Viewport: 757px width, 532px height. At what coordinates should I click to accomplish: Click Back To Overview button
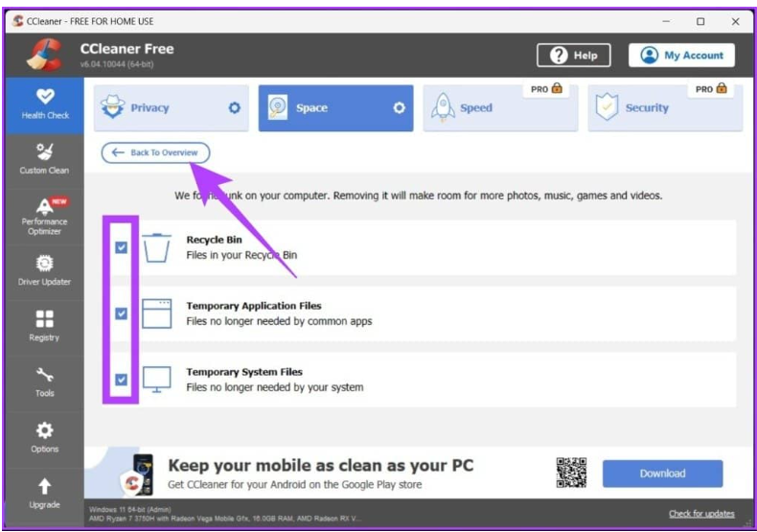tap(155, 152)
